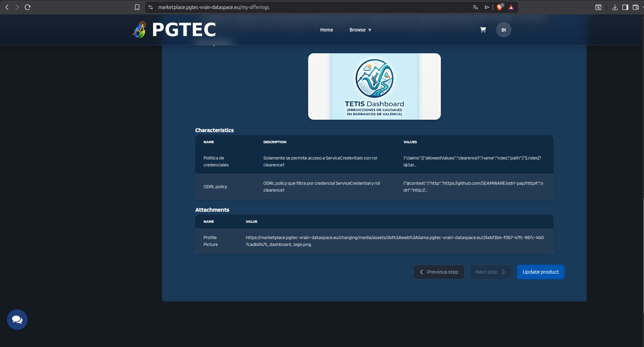Click the dashboard_logo.png attachment URL

tap(395, 241)
